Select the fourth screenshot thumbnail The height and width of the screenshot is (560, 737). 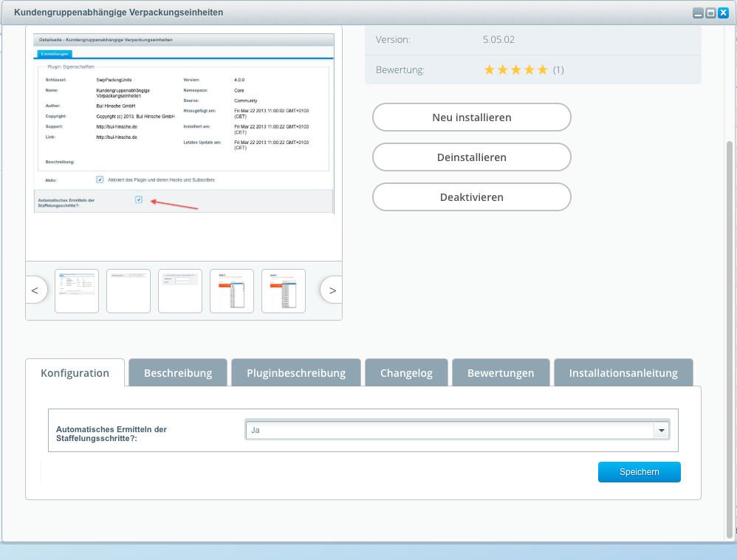pos(232,290)
